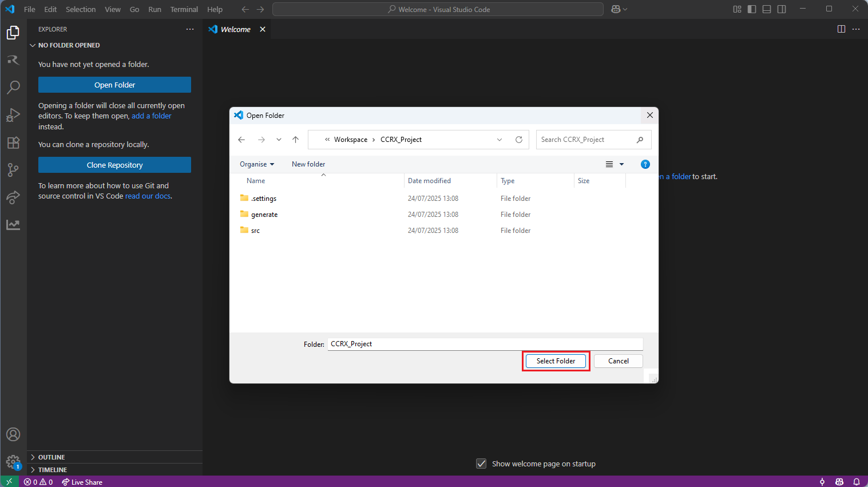Click the dialog help question mark icon
Screen dimensions: 868x487
point(645,164)
